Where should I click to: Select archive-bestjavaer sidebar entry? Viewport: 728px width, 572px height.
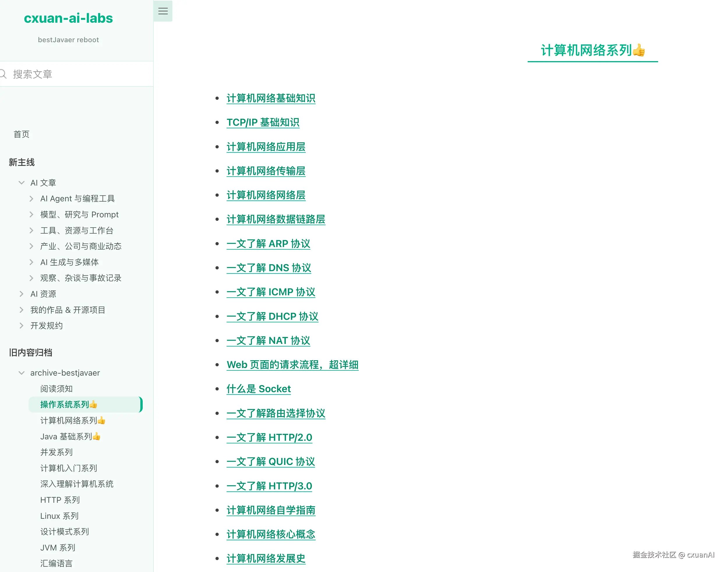(x=65, y=373)
